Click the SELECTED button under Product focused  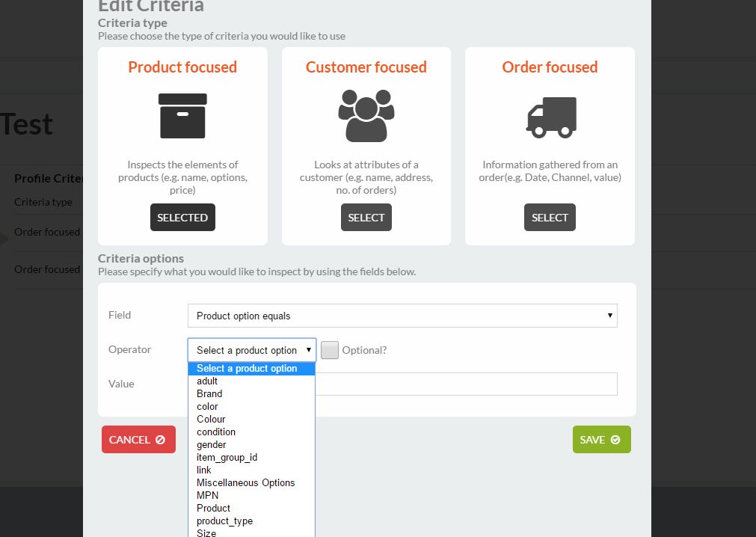point(182,218)
